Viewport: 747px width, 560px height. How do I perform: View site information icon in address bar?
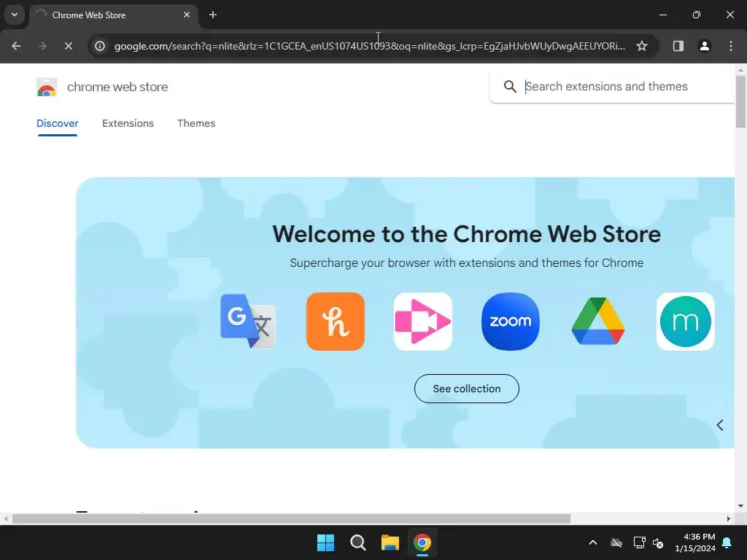(99, 46)
